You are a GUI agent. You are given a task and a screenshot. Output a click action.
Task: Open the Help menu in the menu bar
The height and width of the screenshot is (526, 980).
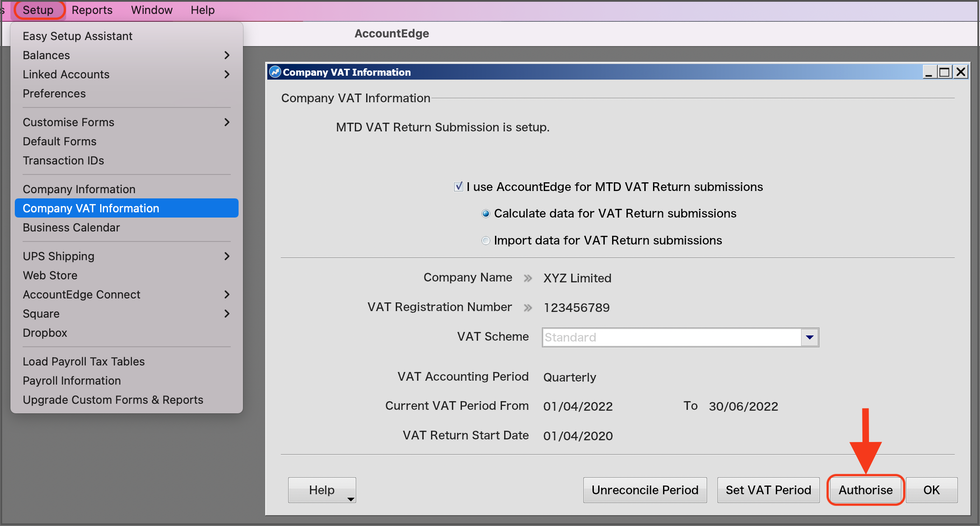(202, 10)
